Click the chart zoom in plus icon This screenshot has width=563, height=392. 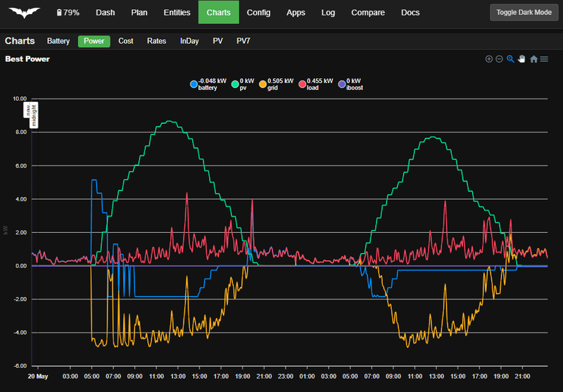coord(488,59)
